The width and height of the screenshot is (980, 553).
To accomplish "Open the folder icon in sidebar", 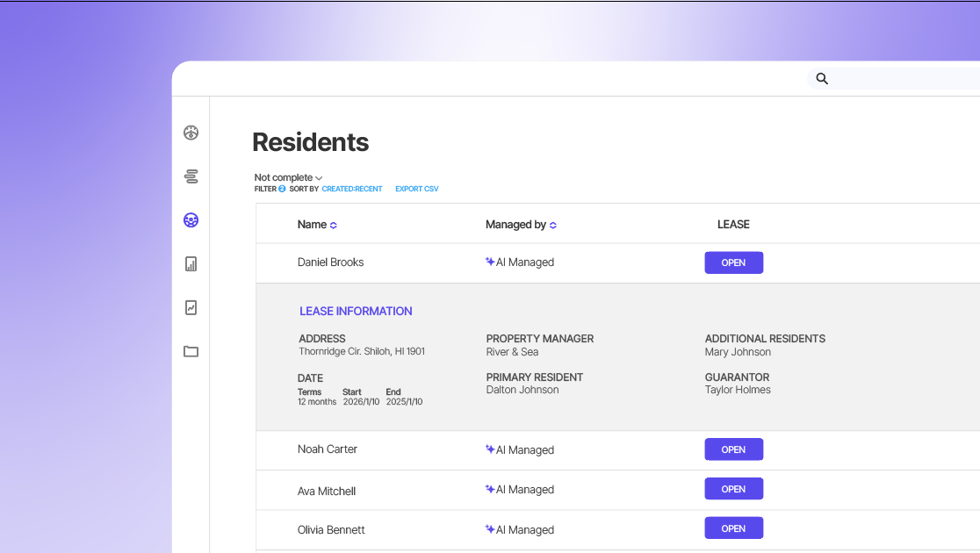I will (191, 351).
